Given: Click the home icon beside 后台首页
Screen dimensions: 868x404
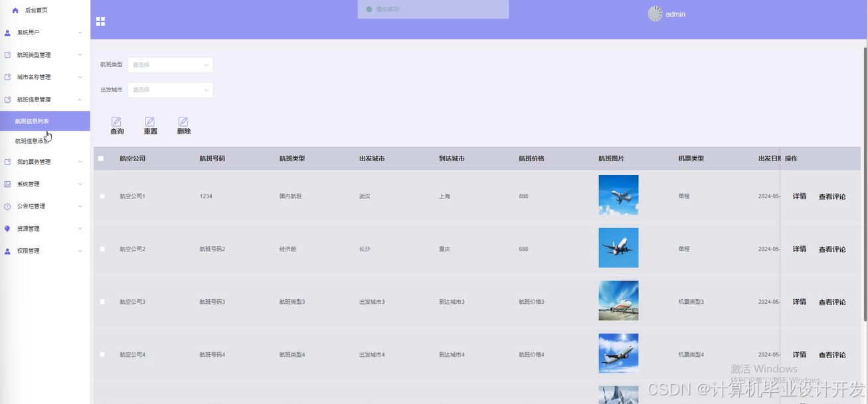Looking at the screenshot, I should tap(15, 11).
